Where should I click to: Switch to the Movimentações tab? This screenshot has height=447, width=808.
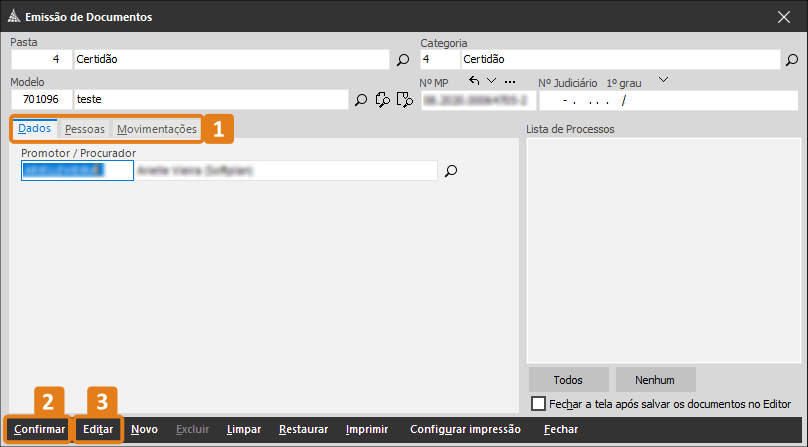(157, 129)
